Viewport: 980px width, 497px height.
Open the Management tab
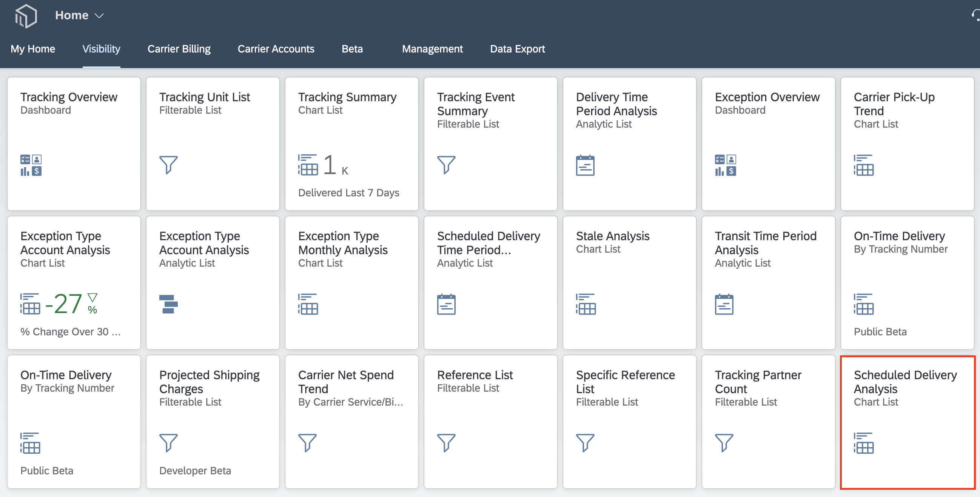[432, 49]
